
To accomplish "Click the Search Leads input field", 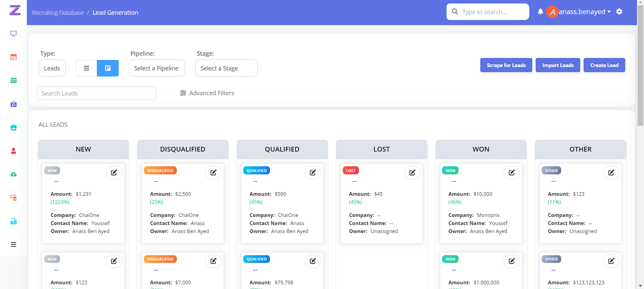I will (96, 93).
